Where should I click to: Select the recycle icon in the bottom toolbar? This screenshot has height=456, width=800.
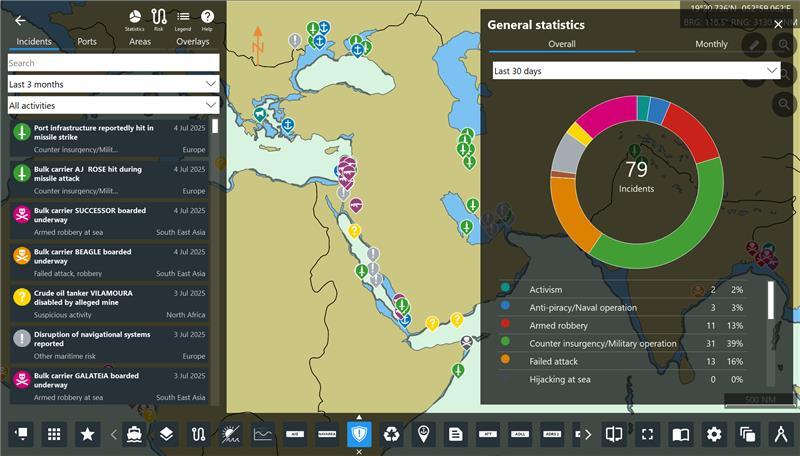392,434
